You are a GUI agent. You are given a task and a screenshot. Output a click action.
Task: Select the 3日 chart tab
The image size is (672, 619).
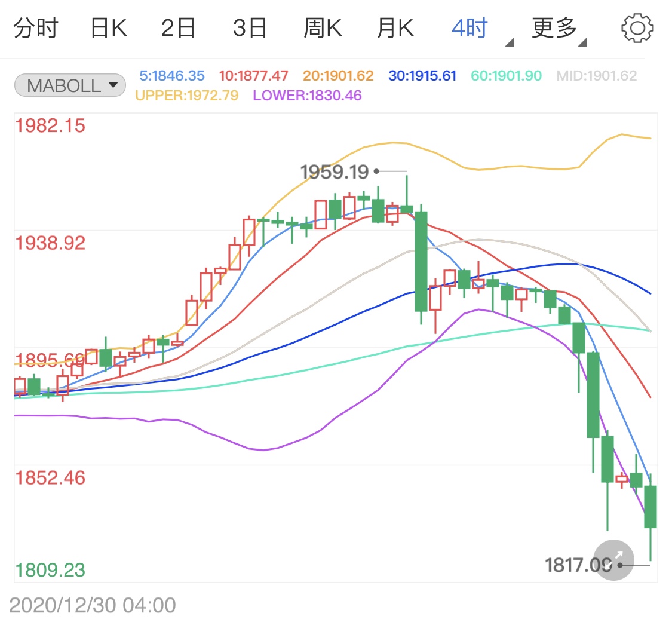tap(250, 28)
